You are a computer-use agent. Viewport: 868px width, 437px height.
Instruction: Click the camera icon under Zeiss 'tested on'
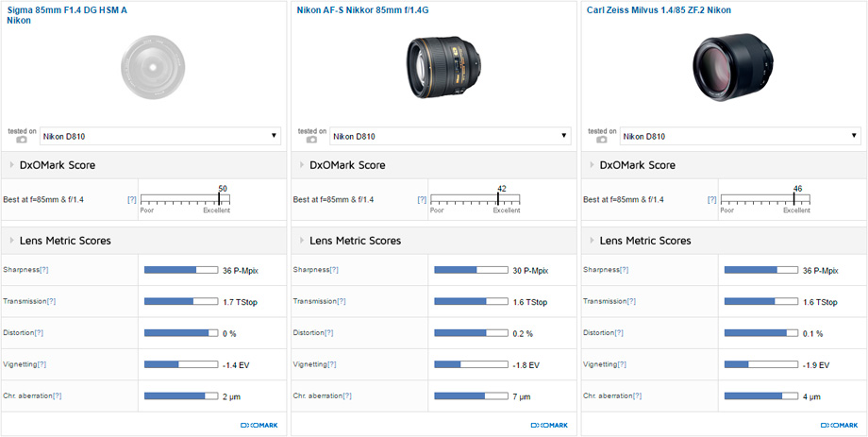[602, 140]
